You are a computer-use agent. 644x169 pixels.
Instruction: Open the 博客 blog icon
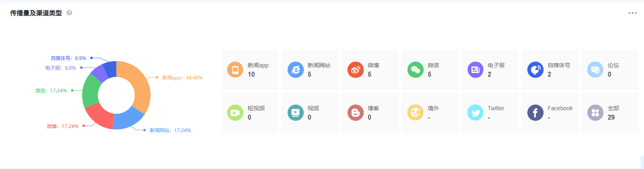point(355,113)
